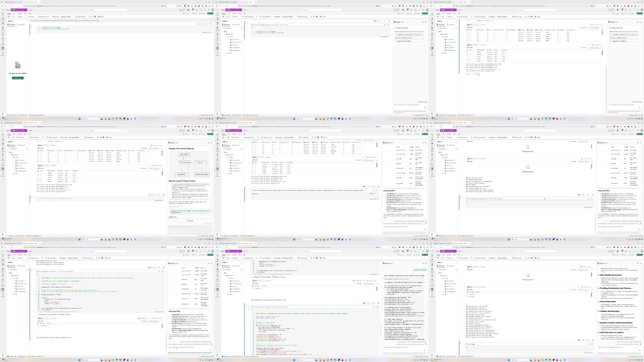Open Run ribbon tab in No-data-sources screen
The width and height of the screenshot is (644, 362).
[25, 13]
